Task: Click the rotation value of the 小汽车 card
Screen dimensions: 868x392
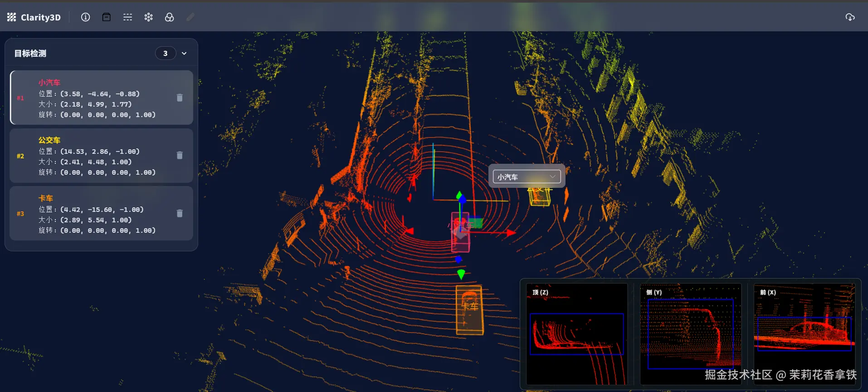Action: pyautogui.click(x=108, y=115)
